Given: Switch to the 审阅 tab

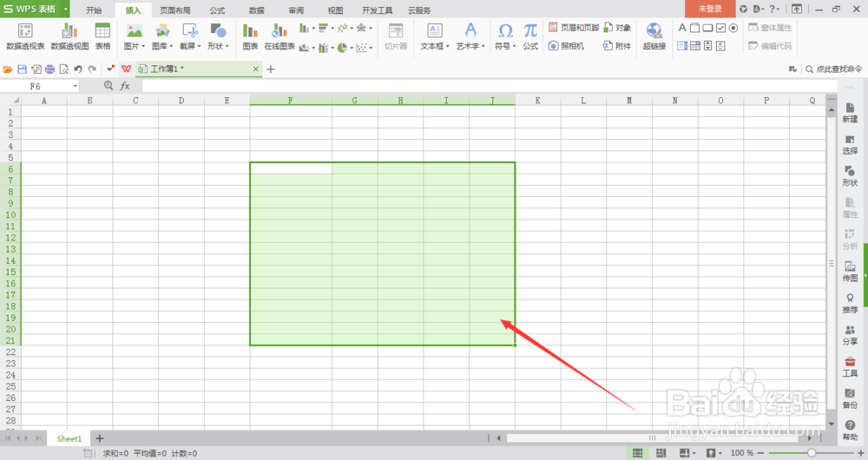Looking at the screenshot, I should (x=296, y=10).
